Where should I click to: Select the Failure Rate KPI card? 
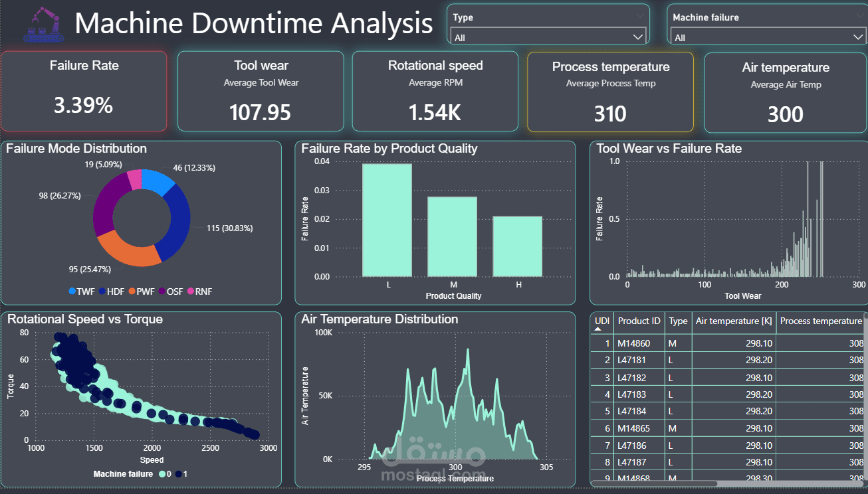coord(84,91)
